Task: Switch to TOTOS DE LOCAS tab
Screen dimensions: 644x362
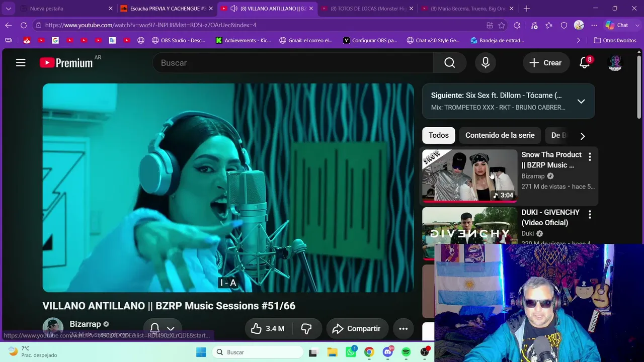Action: coord(367,9)
